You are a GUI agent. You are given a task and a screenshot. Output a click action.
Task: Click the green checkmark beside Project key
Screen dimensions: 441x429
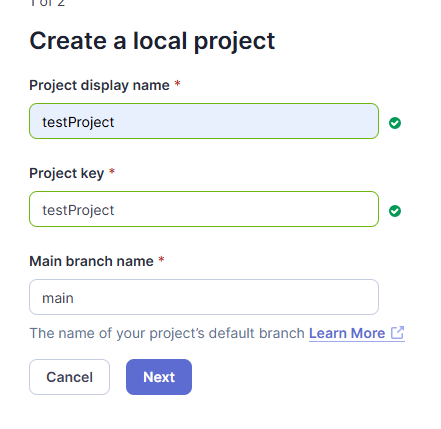coord(395,211)
